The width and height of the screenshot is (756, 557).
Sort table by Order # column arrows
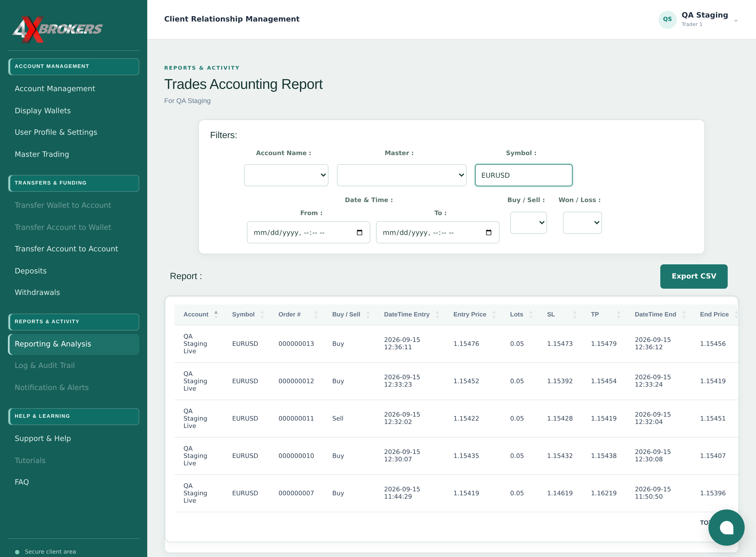pyautogui.click(x=316, y=314)
